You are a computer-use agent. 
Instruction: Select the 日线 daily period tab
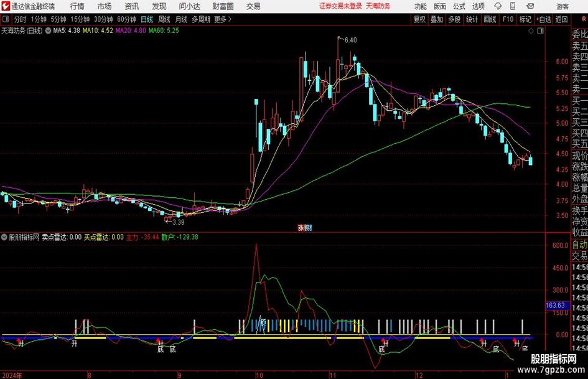point(147,19)
